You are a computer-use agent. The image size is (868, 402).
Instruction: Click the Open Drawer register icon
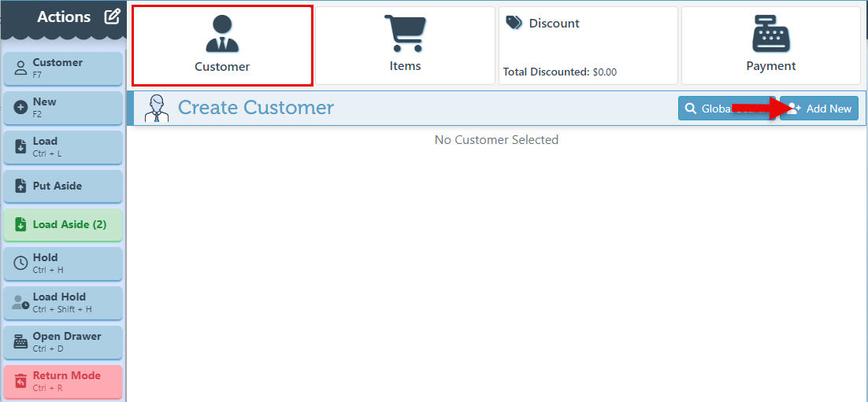[21, 341]
